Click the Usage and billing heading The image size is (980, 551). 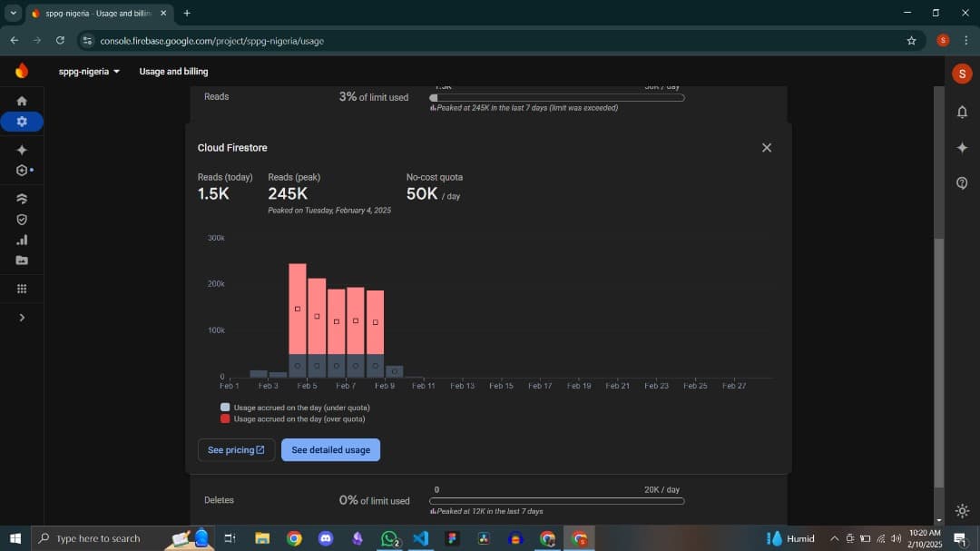(173, 72)
